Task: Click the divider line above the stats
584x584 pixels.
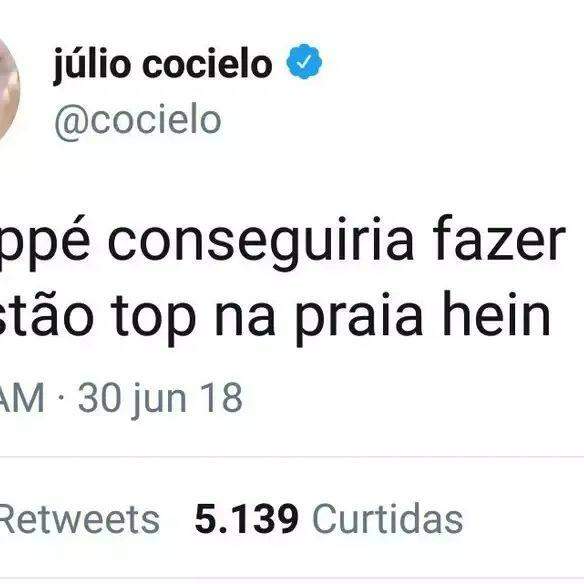Action: [x=292, y=456]
